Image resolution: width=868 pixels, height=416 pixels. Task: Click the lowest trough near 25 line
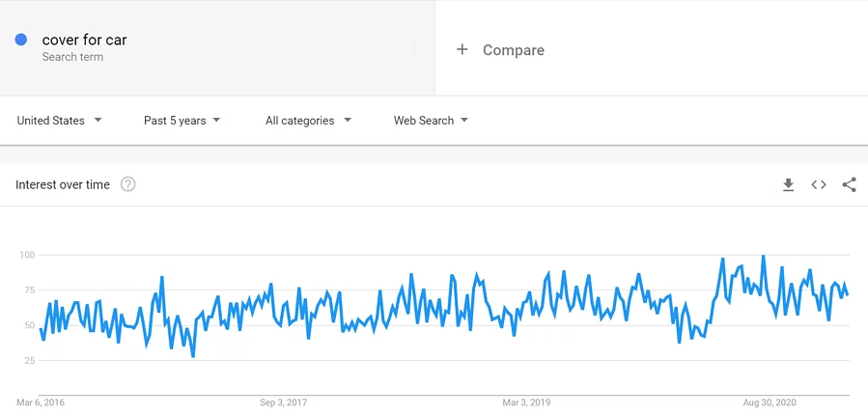[x=193, y=356]
